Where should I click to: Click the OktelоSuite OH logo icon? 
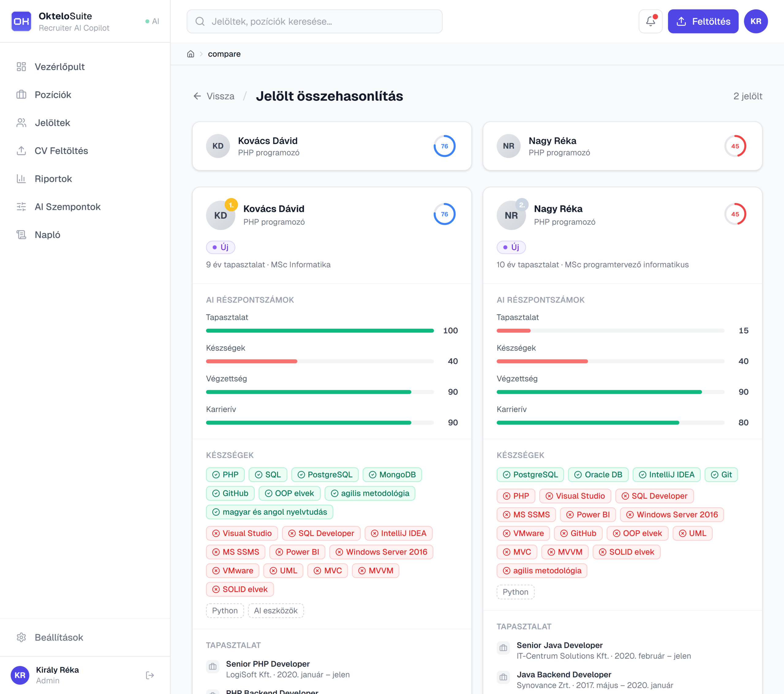click(x=21, y=21)
